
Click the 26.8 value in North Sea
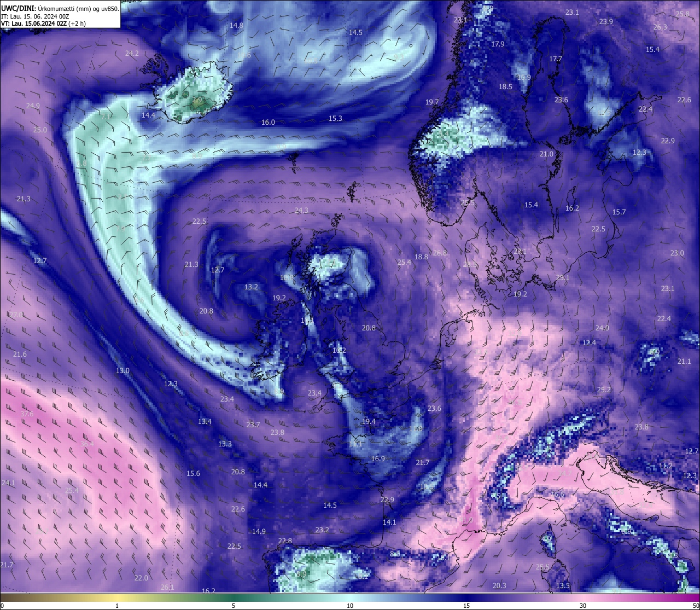440,253
